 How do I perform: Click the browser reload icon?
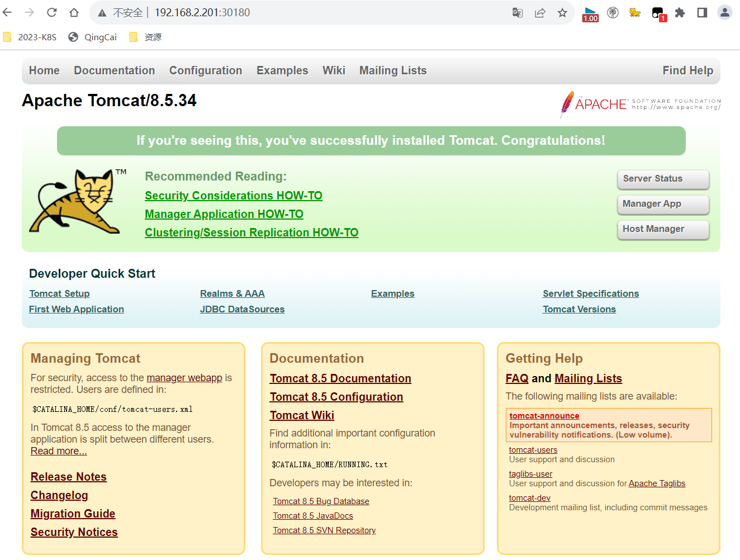[x=52, y=12]
